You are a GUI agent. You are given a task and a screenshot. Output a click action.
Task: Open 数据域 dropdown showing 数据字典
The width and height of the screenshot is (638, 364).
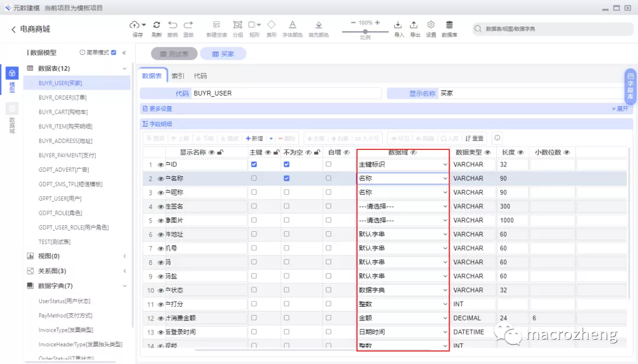click(x=403, y=290)
